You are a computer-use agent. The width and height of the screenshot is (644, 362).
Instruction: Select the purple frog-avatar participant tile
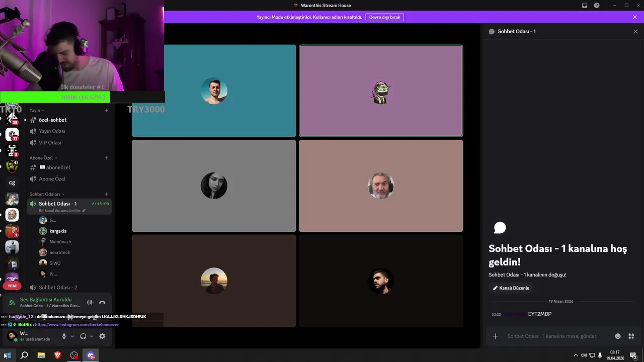tap(381, 91)
